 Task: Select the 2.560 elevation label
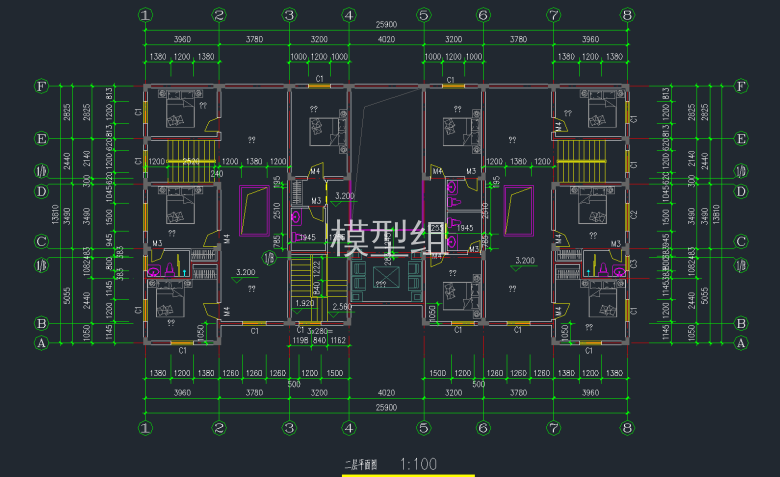coord(341,306)
